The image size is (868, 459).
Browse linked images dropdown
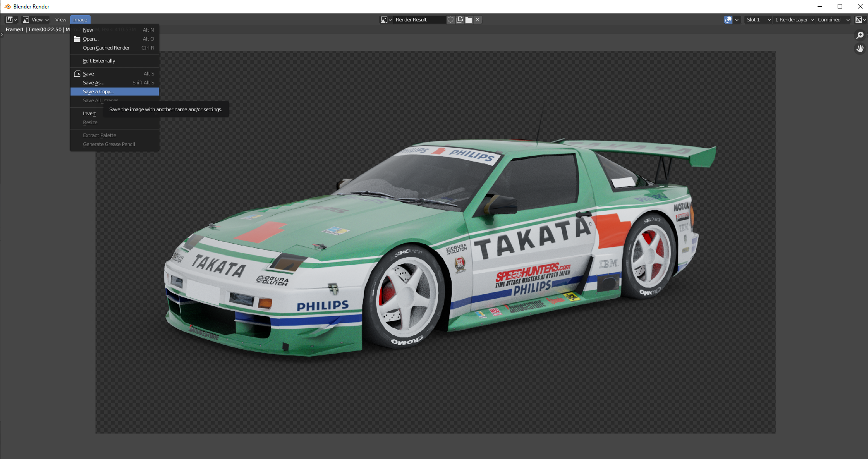[386, 20]
